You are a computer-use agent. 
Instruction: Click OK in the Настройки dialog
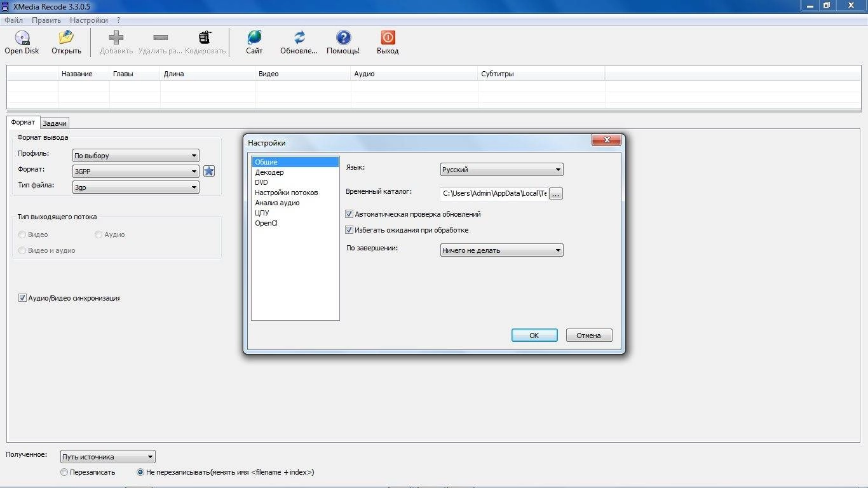pyautogui.click(x=534, y=335)
